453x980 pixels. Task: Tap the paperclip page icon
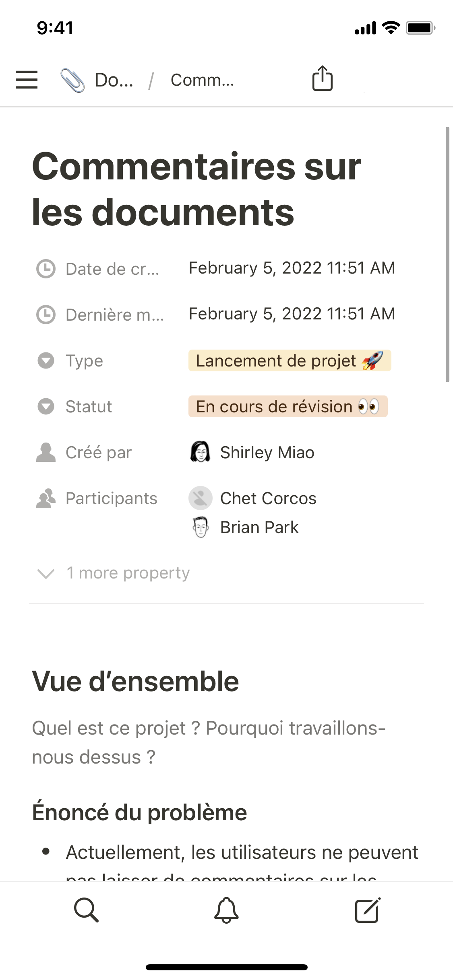[72, 80]
